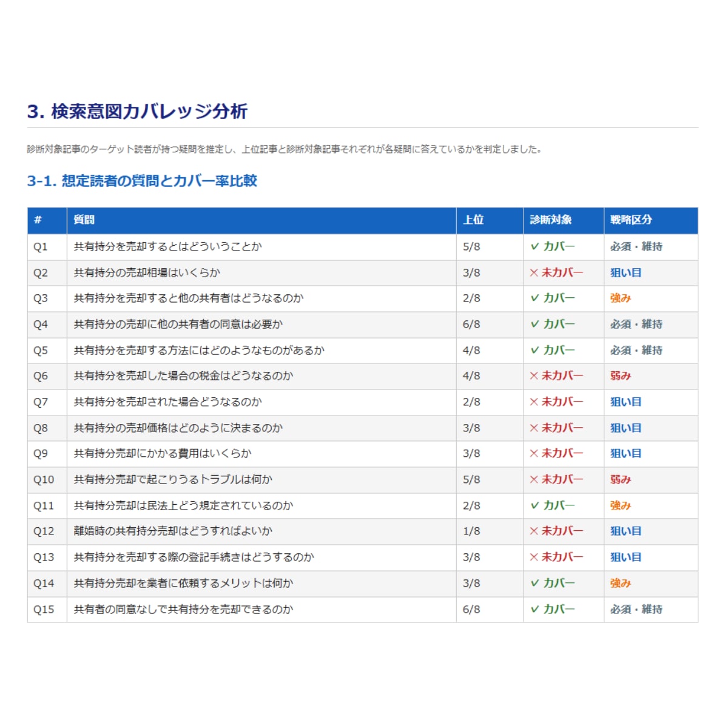Select question 共有持分の売却に他の共有者の同意は必要か

point(178,325)
